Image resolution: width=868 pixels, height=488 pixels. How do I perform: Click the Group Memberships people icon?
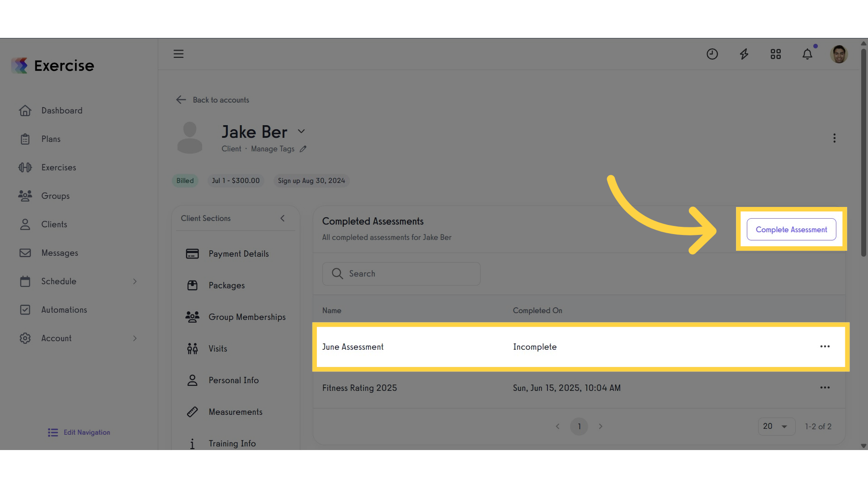point(192,317)
